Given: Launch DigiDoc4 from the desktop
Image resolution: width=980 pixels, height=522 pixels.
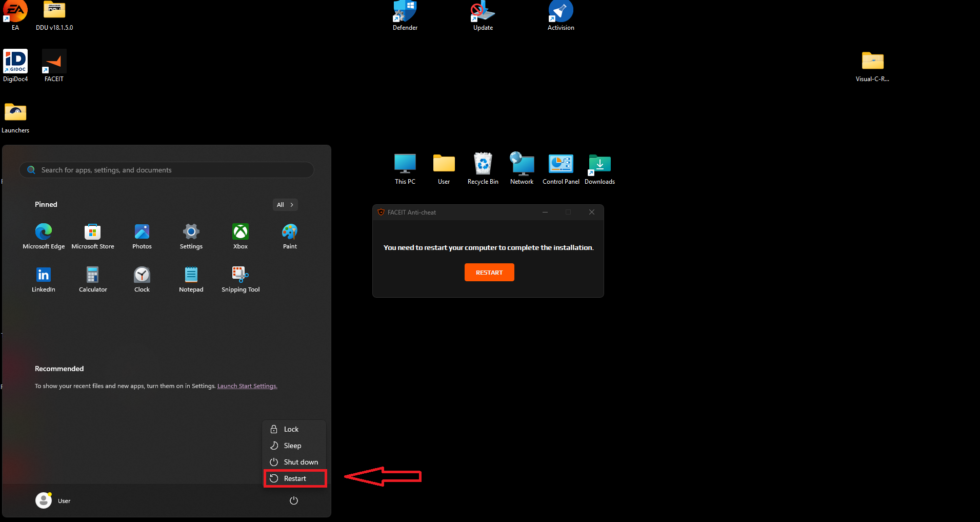Looking at the screenshot, I should [x=15, y=65].
